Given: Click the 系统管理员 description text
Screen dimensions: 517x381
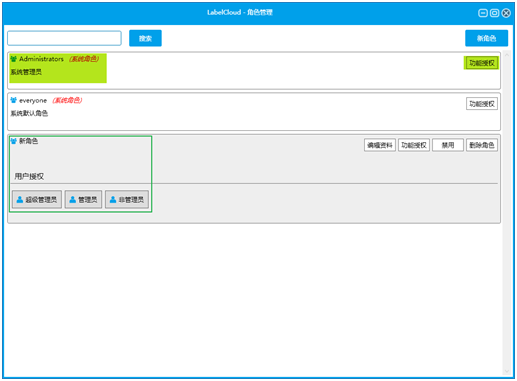Looking at the screenshot, I should [26, 72].
